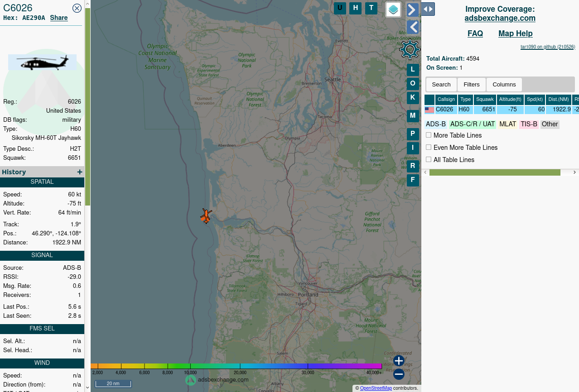Click the US flag icon in table row
The image size is (579, 392).
pyautogui.click(x=429, y=110)
